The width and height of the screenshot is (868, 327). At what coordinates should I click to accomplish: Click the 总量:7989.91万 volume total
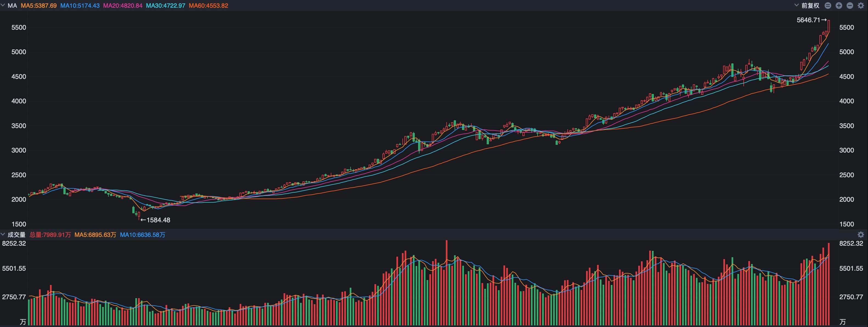click(x=50, y=235)
